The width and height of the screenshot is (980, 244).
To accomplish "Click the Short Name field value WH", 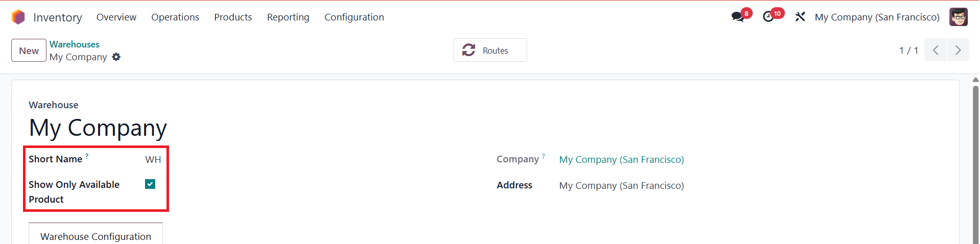I will point(153,160).
